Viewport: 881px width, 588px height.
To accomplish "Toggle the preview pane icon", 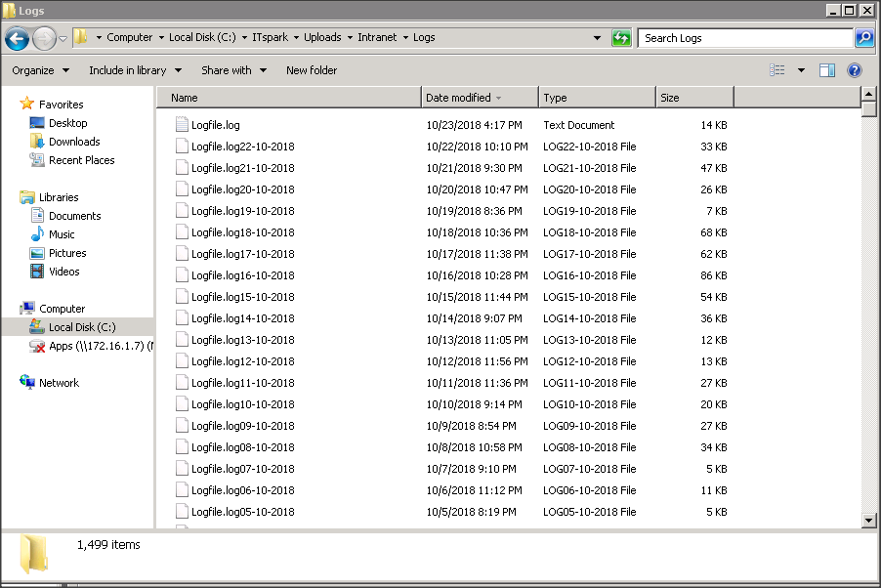I will coord(827,70).
